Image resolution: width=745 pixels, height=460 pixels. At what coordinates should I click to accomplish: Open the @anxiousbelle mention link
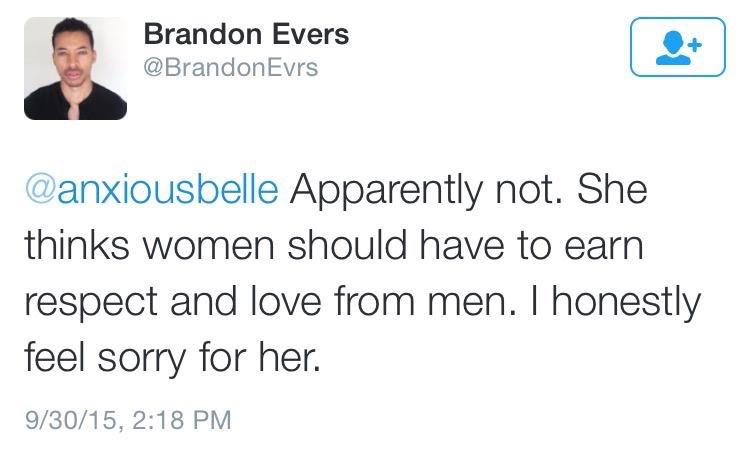[x=151, y=191]
